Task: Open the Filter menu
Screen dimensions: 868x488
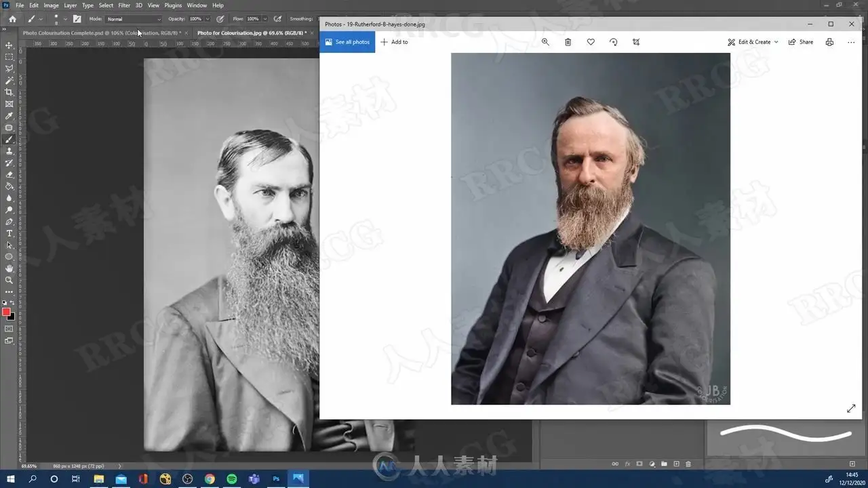Action: [124, 5]
